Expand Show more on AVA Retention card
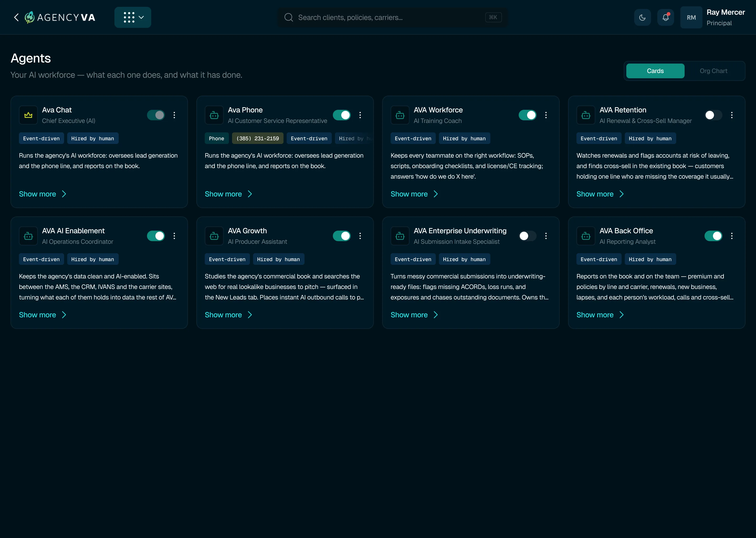Screen dimensions: 756x538 (x=600, y=194)
